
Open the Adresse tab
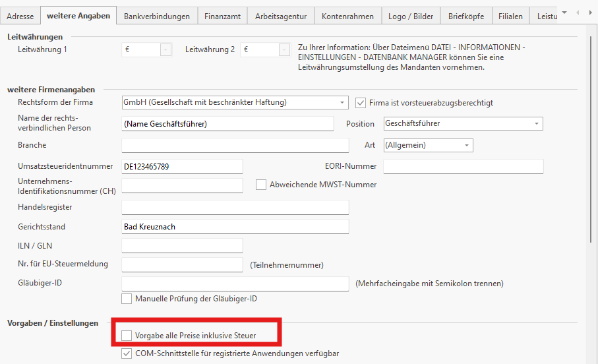20,16
